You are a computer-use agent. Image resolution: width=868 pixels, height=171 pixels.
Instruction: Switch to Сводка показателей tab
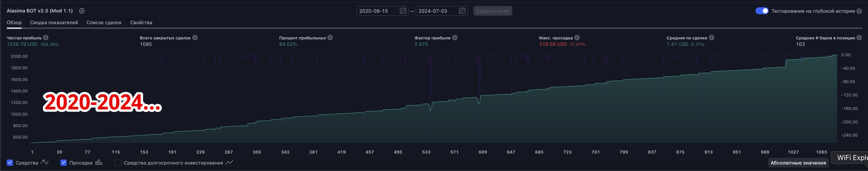(x=54, y=22)
